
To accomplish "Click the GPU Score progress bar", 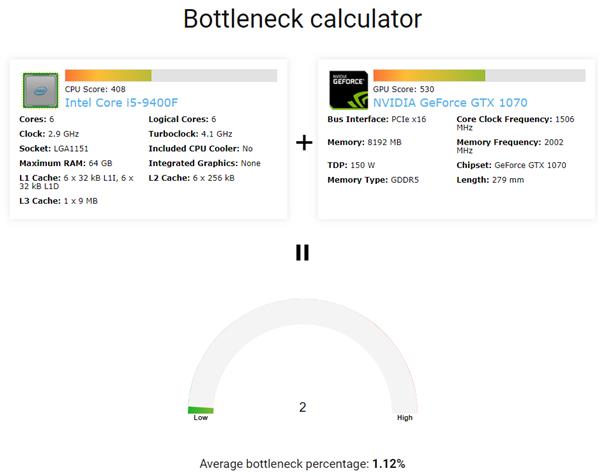I will click(478, 75).
